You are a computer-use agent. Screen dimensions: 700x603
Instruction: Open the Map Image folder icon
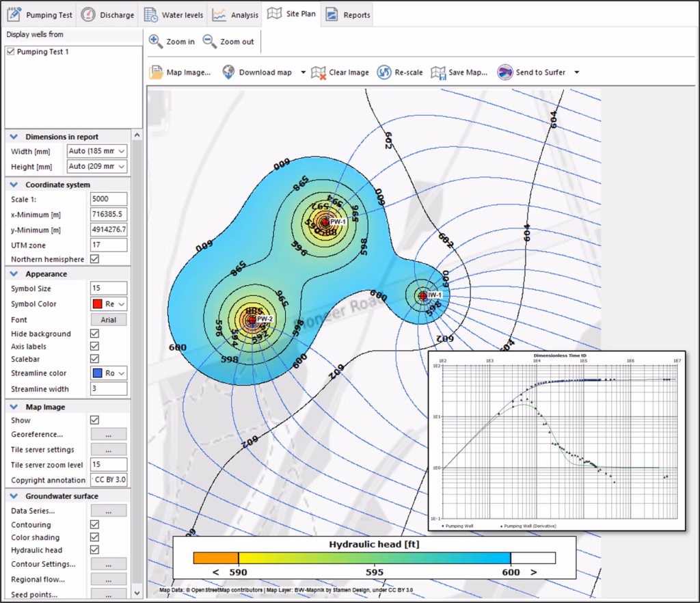pos(156,72)
